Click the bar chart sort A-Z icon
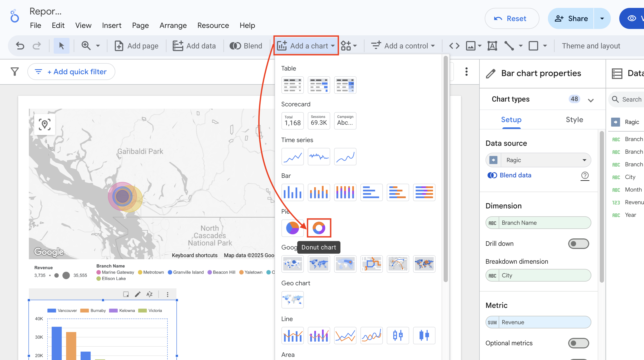 150,294
